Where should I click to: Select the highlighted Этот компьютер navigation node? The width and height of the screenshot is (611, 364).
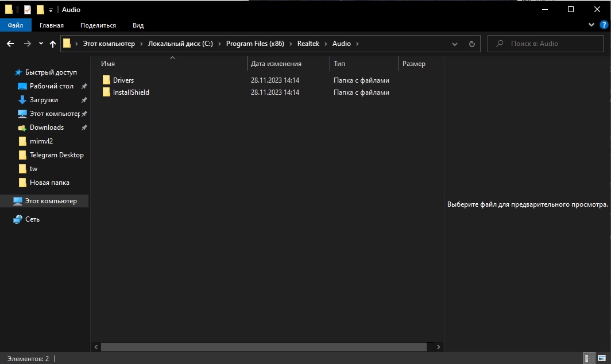click(x=45, y=201)
